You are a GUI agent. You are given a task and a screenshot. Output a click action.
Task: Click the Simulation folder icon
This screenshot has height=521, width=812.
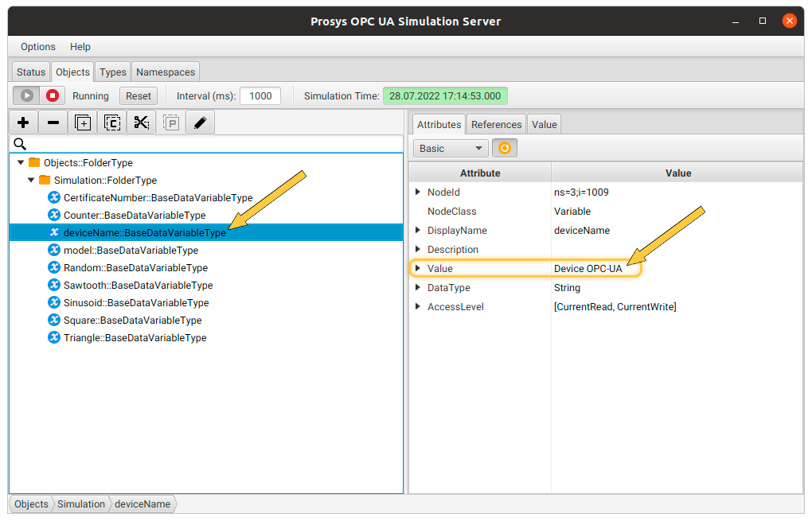[x=45, y=180]
